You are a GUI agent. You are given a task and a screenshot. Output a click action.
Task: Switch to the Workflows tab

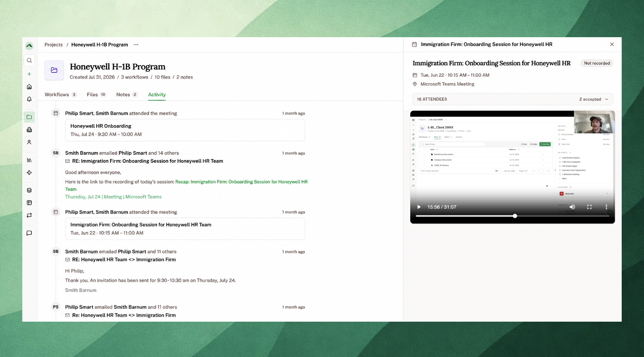[60, 94]
